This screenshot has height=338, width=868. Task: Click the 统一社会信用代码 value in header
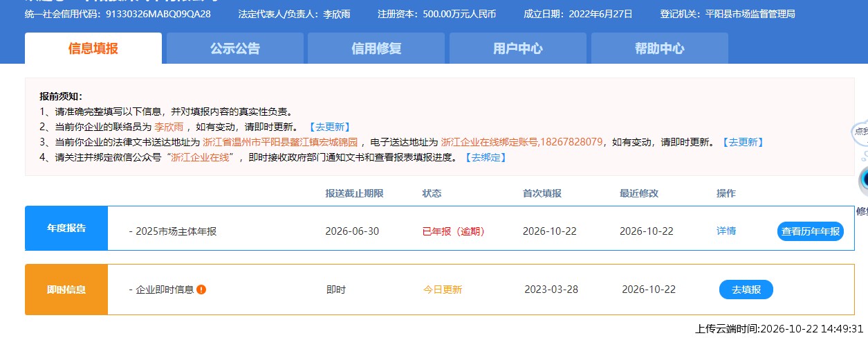click(x=158, y=14)
